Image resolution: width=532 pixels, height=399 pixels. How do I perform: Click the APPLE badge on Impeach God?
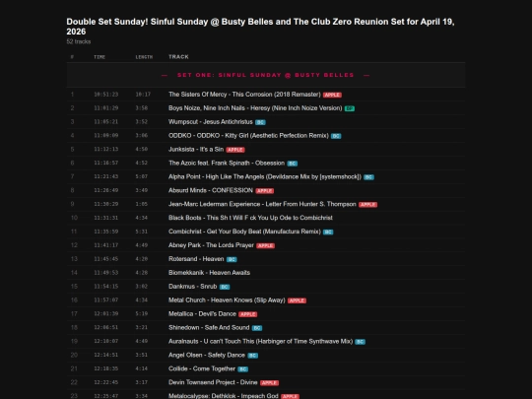290,397
